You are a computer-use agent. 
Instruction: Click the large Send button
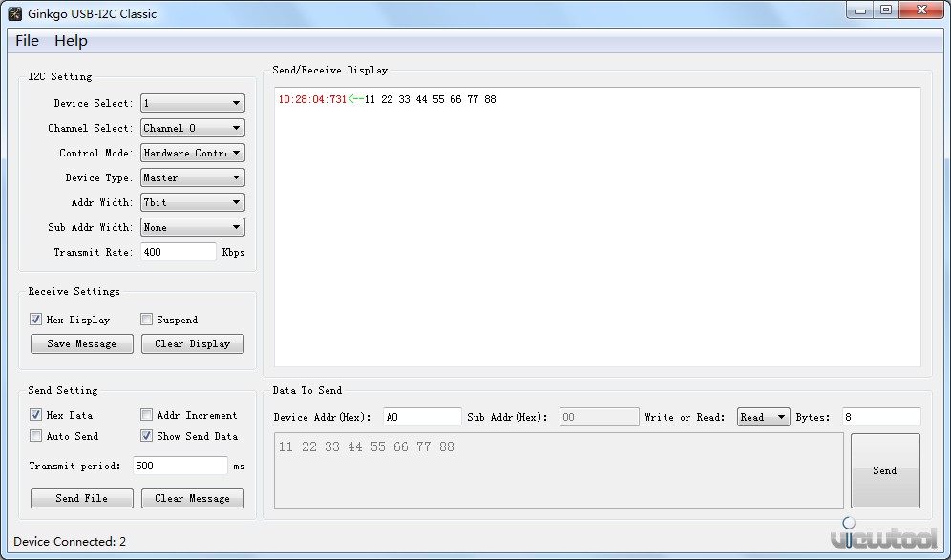click(885, 470)
